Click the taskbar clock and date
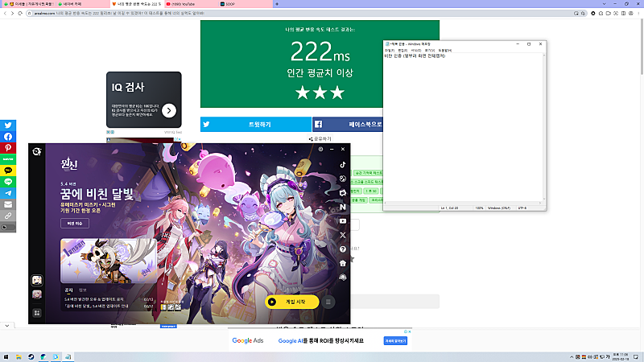Viewport: 644px width, 362px height. [621, 356]
